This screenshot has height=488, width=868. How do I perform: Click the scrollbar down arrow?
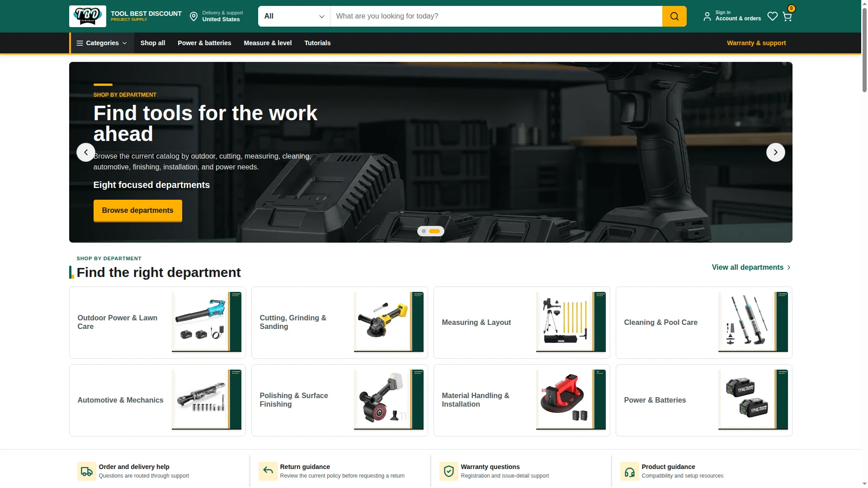point(864,484)
